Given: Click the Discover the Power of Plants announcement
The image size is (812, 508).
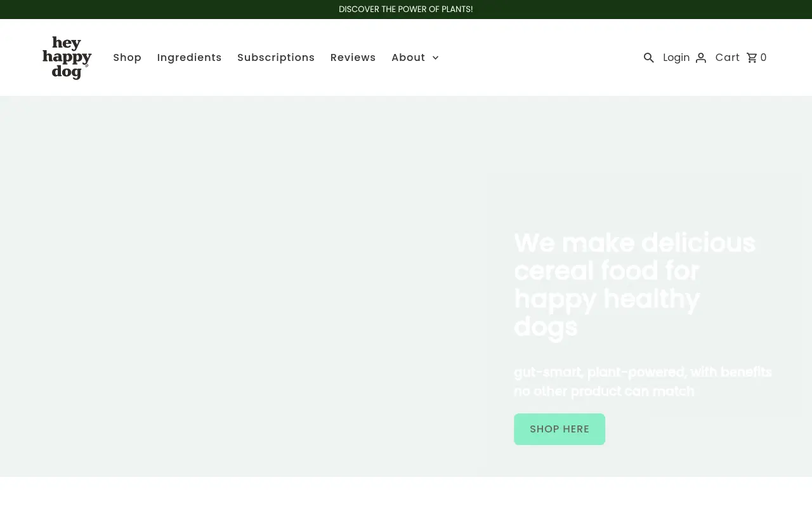Looking at the screenshot, I should (x=406, y=10).
